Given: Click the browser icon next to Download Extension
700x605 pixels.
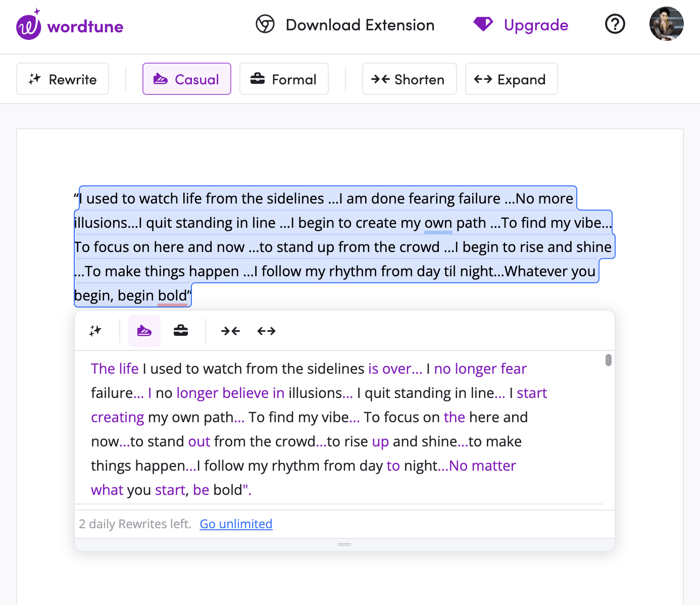Looking at the screenshot, I should click(x=265, y=24).
